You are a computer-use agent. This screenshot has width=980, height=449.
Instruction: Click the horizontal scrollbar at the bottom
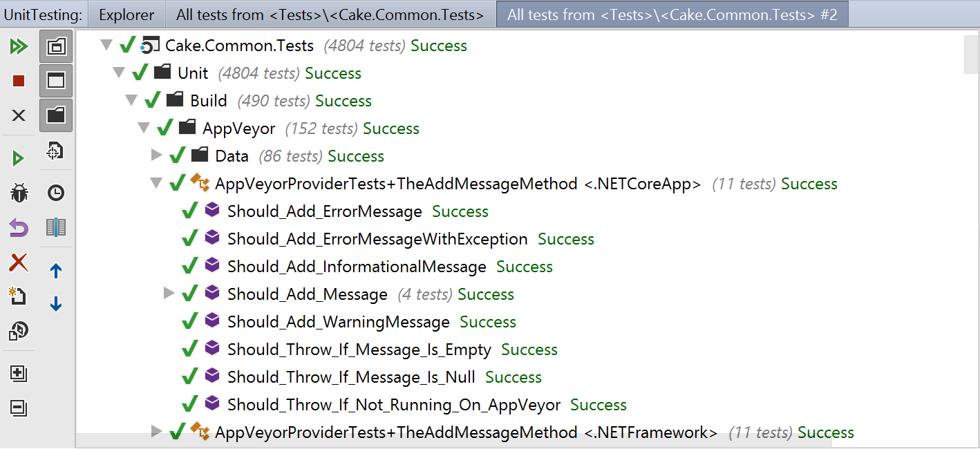454,441
